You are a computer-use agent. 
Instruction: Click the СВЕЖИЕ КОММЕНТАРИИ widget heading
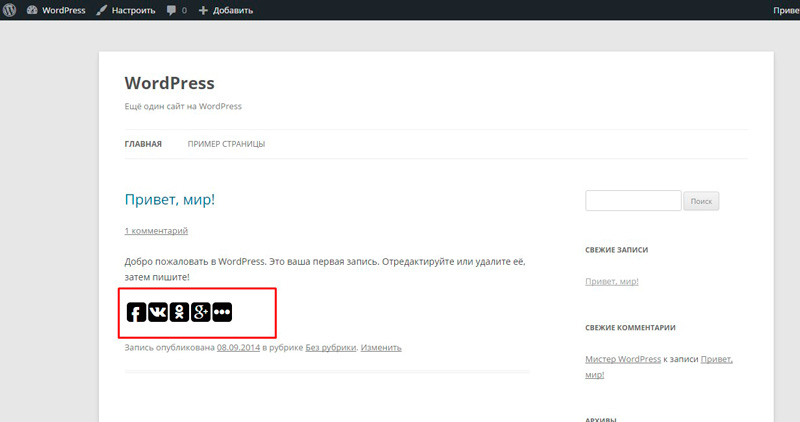point(630,328)
